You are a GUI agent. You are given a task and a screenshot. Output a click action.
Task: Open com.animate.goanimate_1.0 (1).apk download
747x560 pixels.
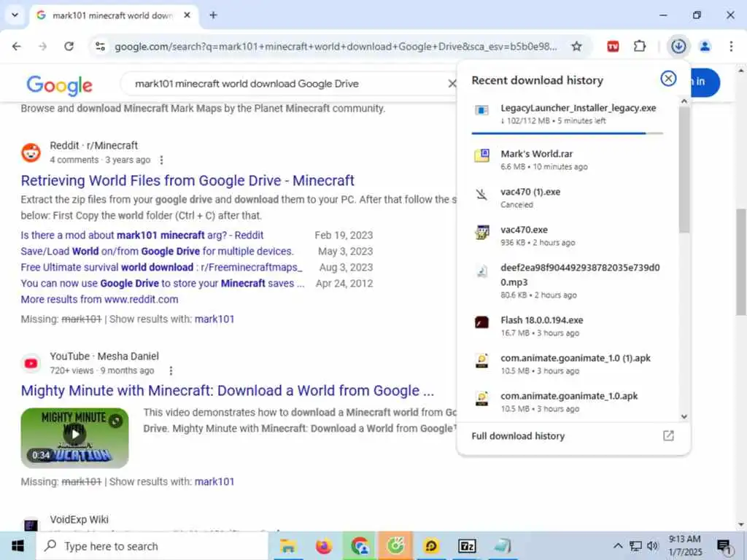[568, 365]
